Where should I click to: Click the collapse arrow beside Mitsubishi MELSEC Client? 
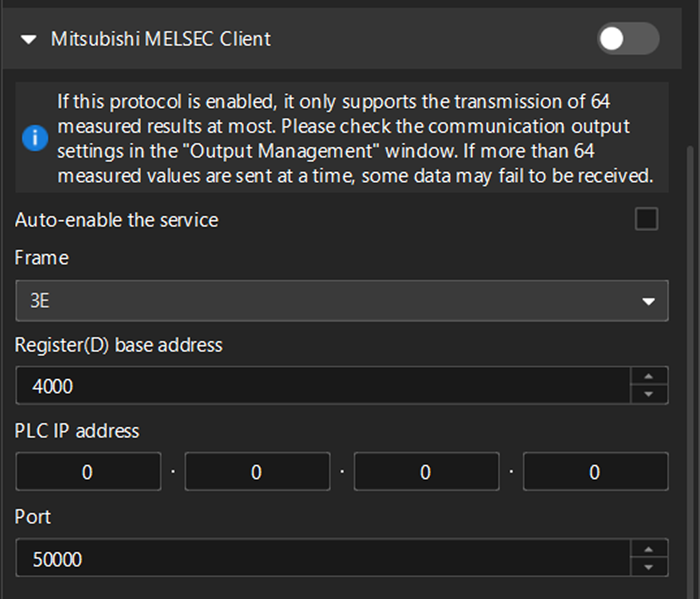point(27,40)
